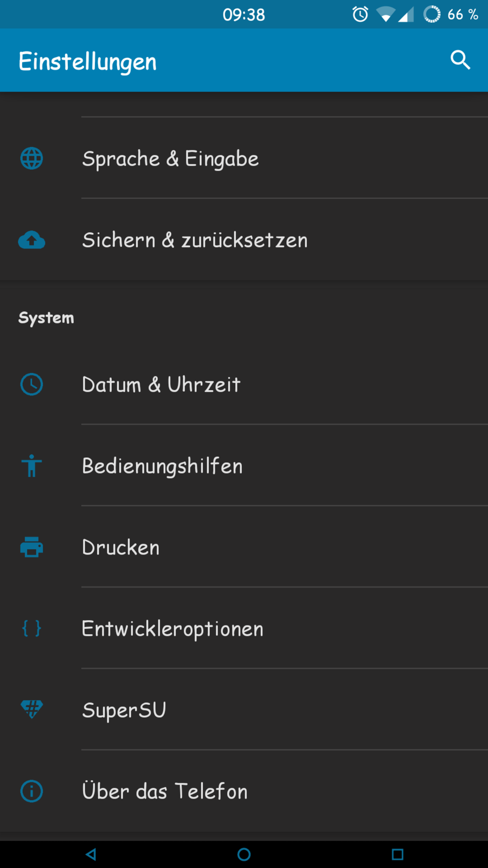Tap the curly braces developer icon
488x868 pixels.
point(31,628)
